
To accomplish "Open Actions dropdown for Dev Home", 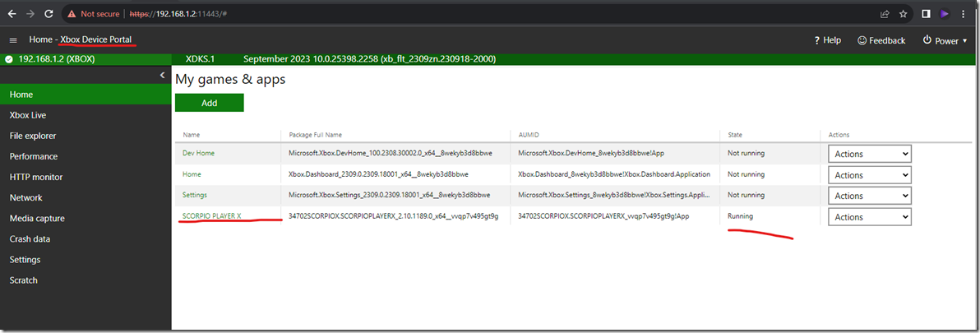I will point(870,154).
